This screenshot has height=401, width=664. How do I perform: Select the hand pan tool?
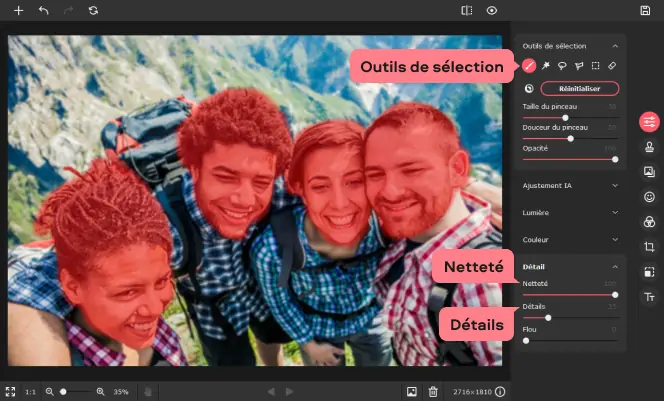(148, 392)
